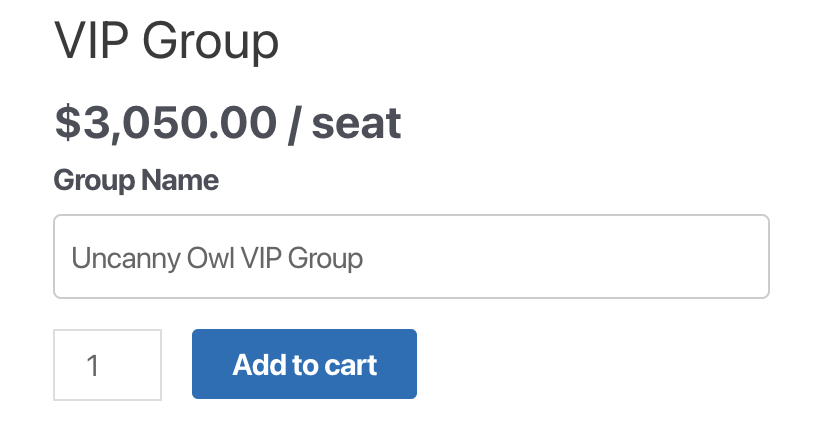This screenshot has width=830, height=422.
Task: Click the word "cart" on the blue button
Action: (x=349, y=365)
